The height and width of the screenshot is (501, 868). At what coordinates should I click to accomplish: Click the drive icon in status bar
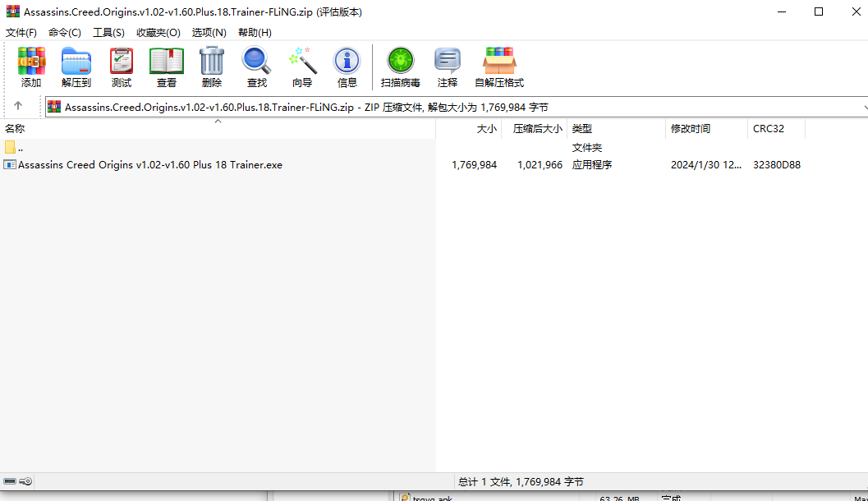point(10,481)
